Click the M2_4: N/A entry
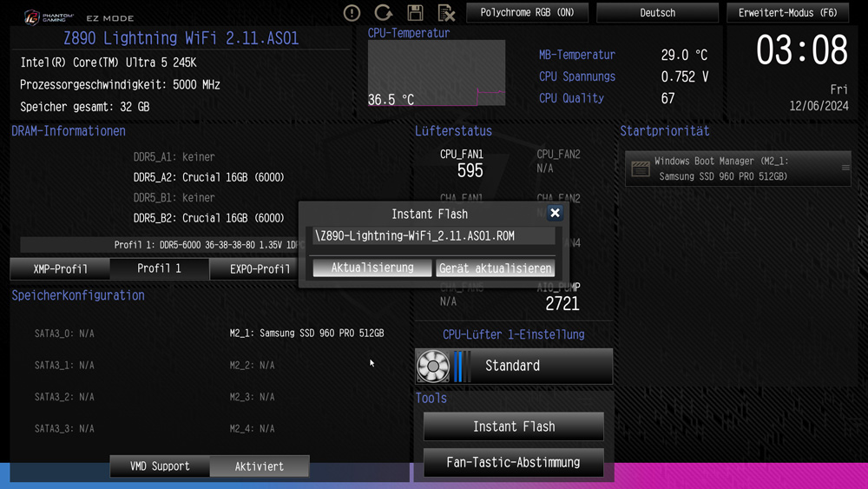This screenshot has height=489, width=868. point(252,429)
